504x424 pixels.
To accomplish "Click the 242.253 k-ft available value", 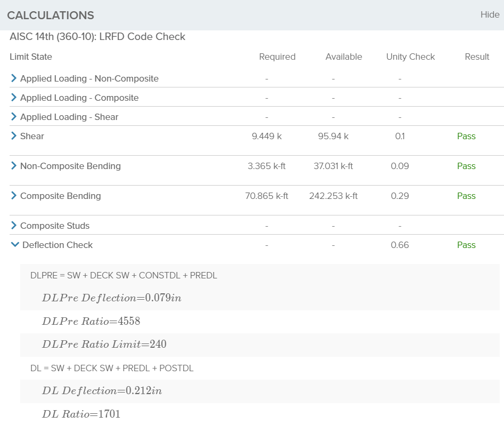I will (x=333, y=196).
